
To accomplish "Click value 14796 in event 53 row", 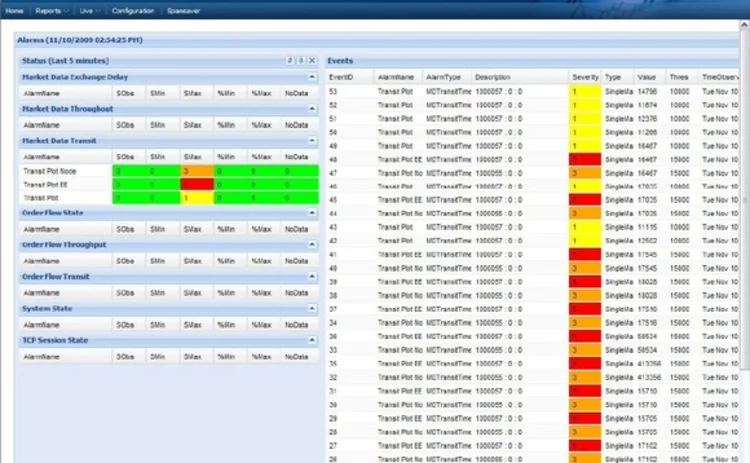I will 647,91.
